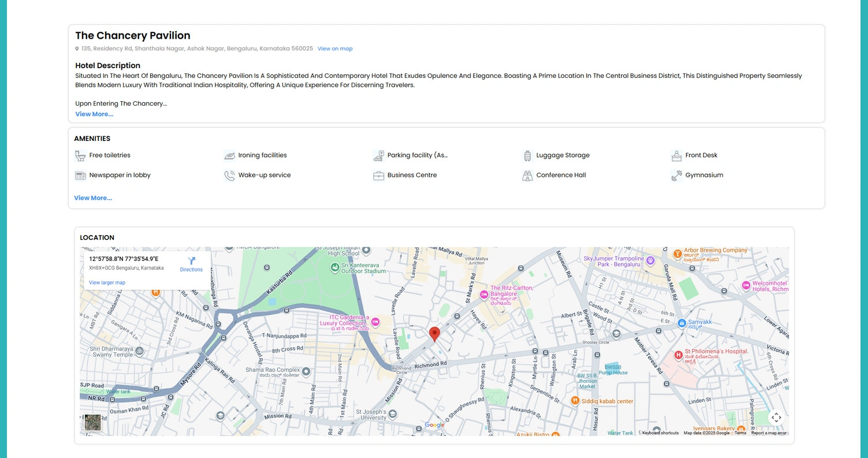
Task: Click the Ironing facilities iron icon
Action: pos(229,155)
